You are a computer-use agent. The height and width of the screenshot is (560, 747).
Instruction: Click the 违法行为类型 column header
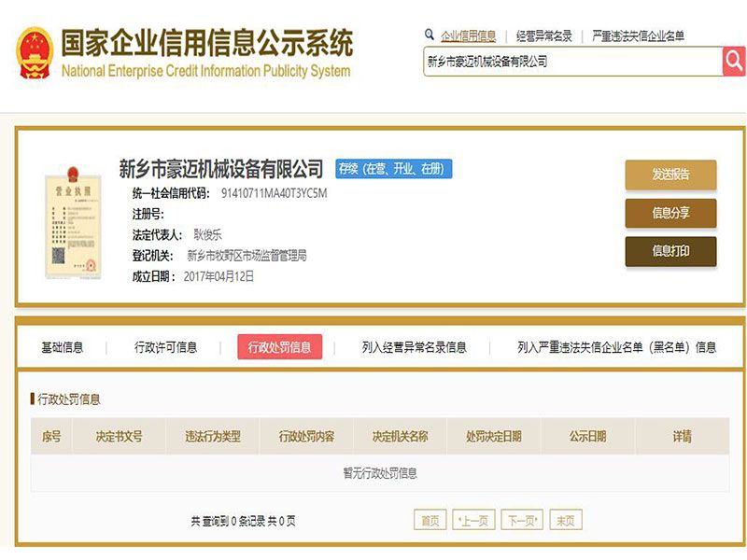[213, 436]
